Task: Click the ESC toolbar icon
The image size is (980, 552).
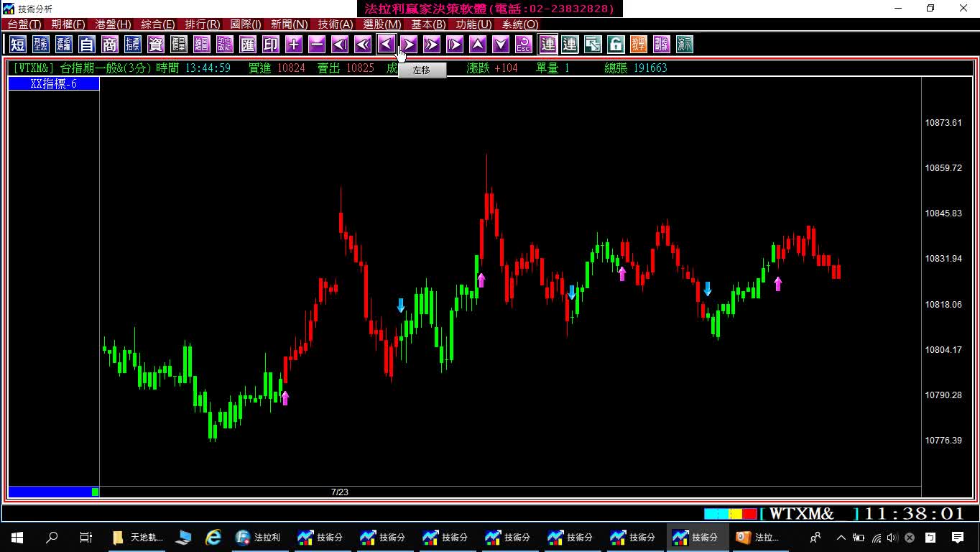Action: point(524,45)
